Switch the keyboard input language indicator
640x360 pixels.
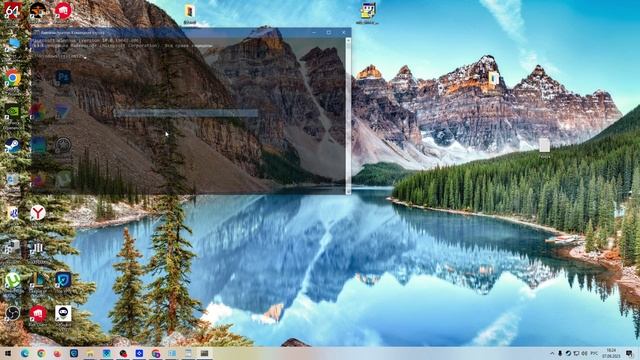click(x=594, y=353)
